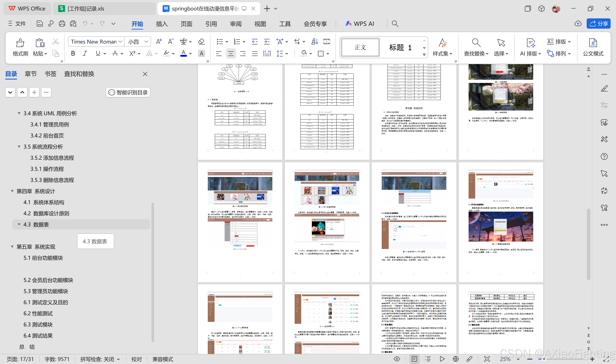Click the Format Painter brush icon
This screenshot has height=364, width=616.
pos(20,43)
